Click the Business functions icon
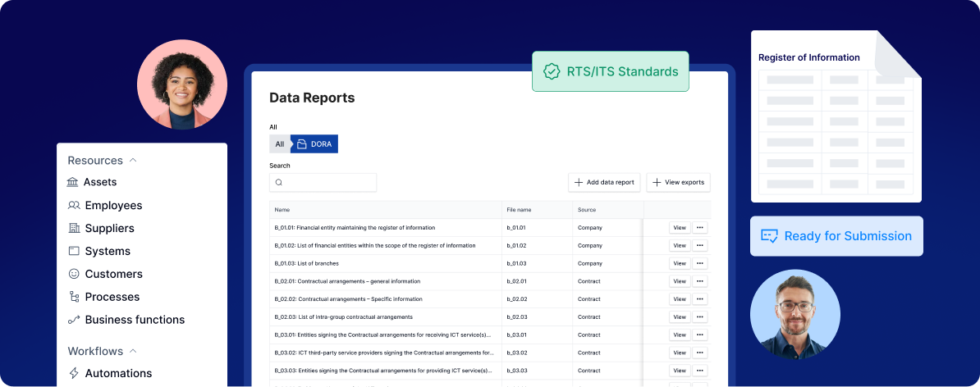Viewport: 980px width, 387px height. click(74, 320)
